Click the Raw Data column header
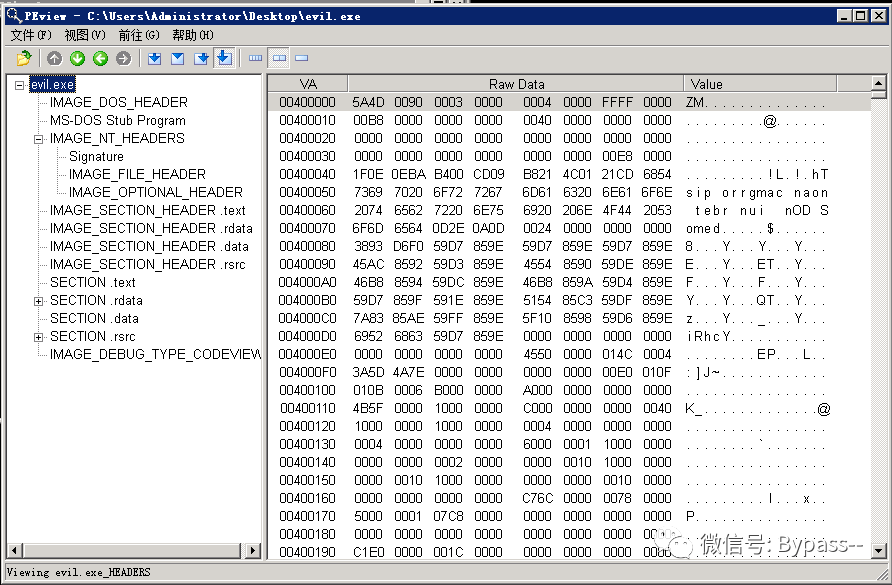Image resolution: width=892 pixels, height=585 pixels. click(516, 84)
